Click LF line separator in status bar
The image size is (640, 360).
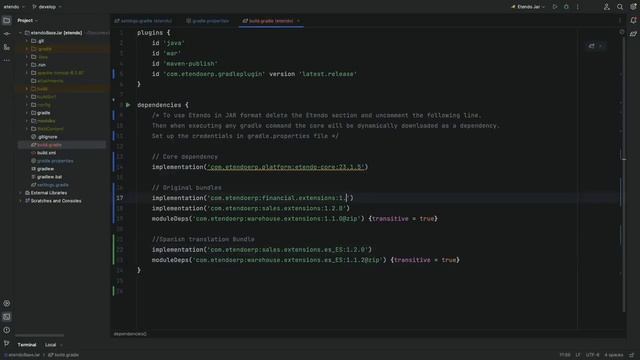pos(578,355)
